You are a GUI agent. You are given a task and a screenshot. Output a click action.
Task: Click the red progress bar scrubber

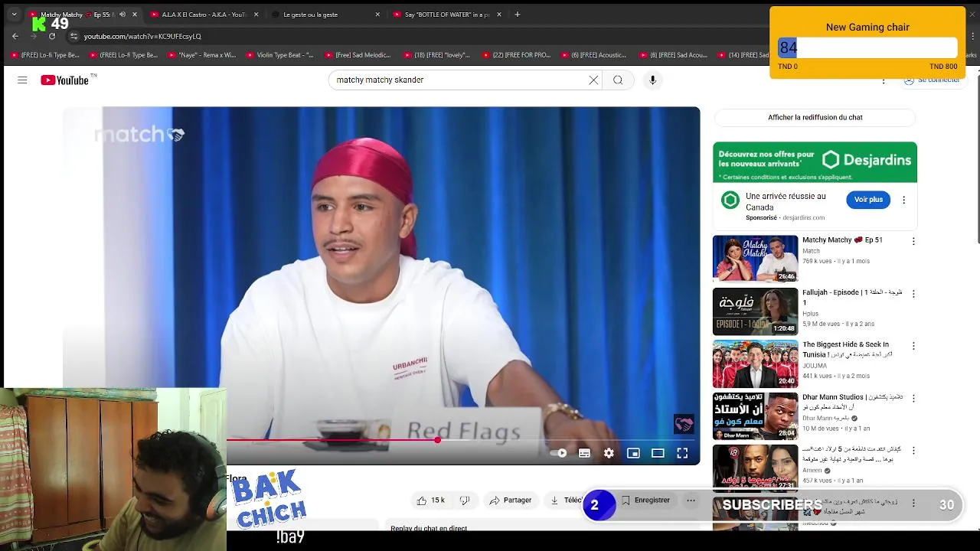[x=437, y=440]
